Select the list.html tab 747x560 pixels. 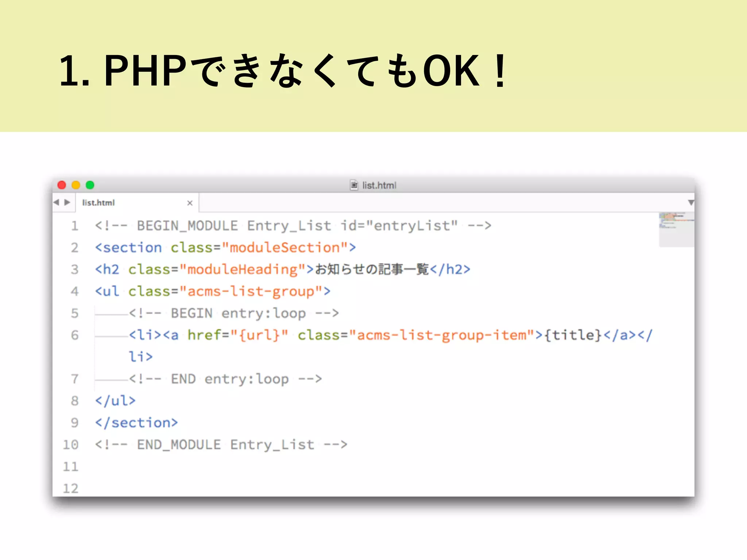coord(137,203)
